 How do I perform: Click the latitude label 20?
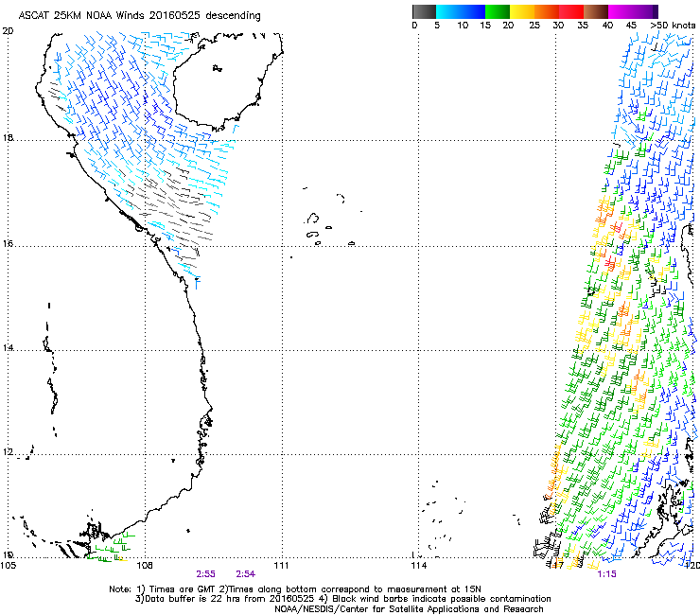[x=8, y=31]
